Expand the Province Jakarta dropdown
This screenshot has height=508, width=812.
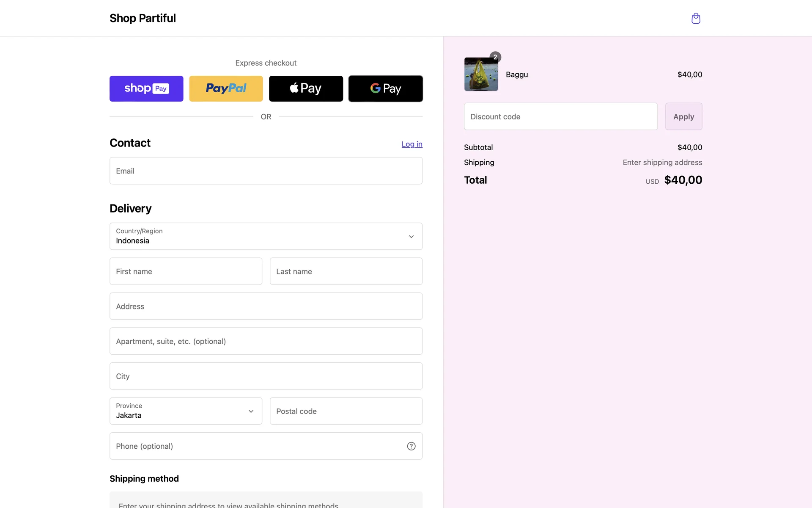(x=186, y=411)
